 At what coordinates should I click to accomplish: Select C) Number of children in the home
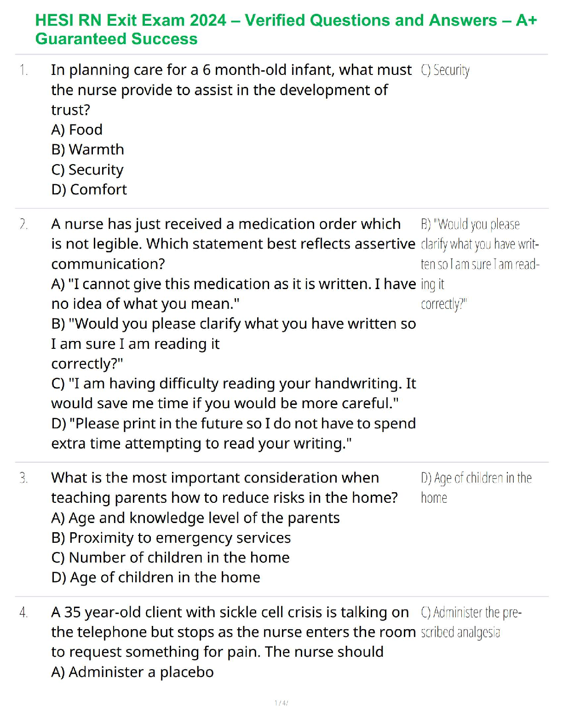point(171,557)
